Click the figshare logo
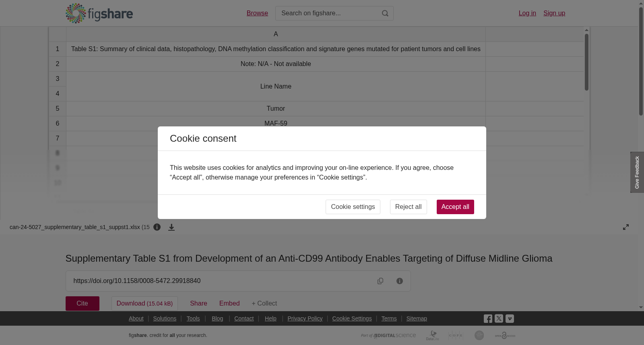The height and width of the screenshot is (345, 644). (x=99, y=13)
